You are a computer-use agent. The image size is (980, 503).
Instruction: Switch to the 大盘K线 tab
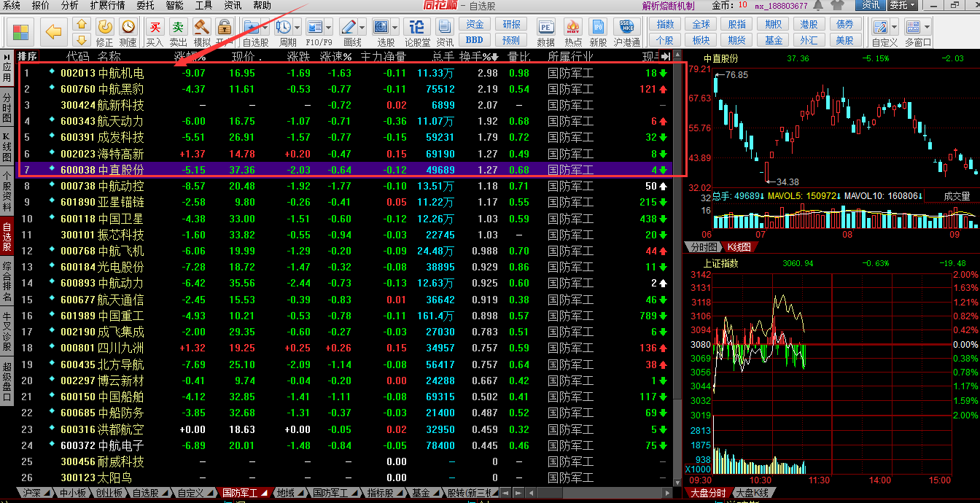coord(752,493)
